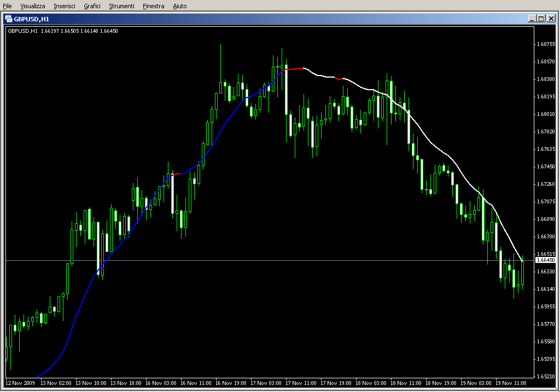Click time axis label 12 Nov 2009
This screenshot has width=560, height=392.
point(20,383)
